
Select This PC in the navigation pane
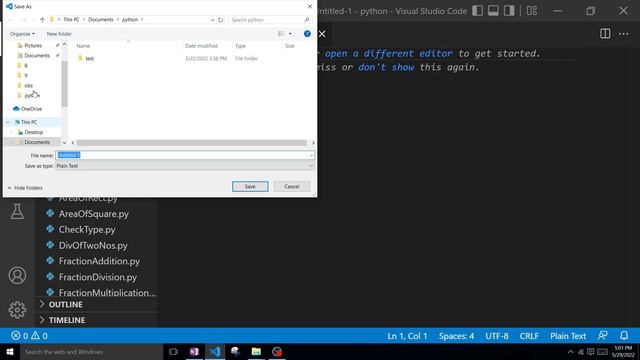click(29, 122)
